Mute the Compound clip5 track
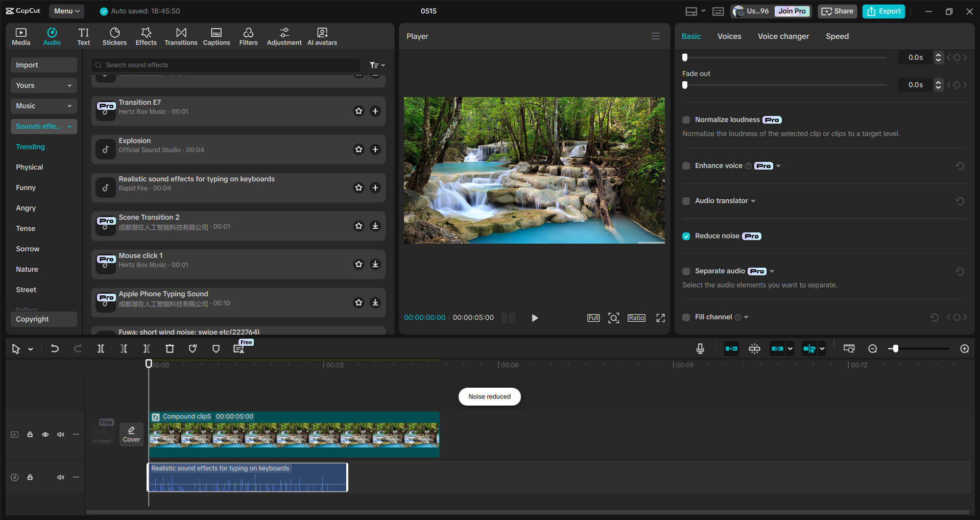This screenshot has width=980, height=520. tap(61, 434)
